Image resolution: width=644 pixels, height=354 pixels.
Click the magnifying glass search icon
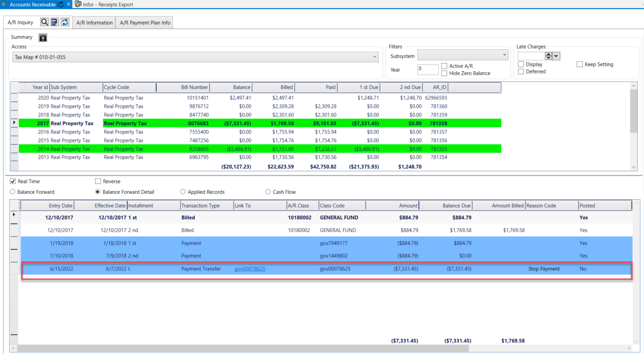[44, 22]
